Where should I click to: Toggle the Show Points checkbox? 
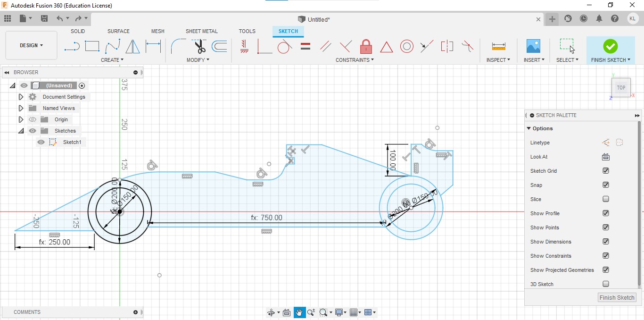click(x=606, y=227)
